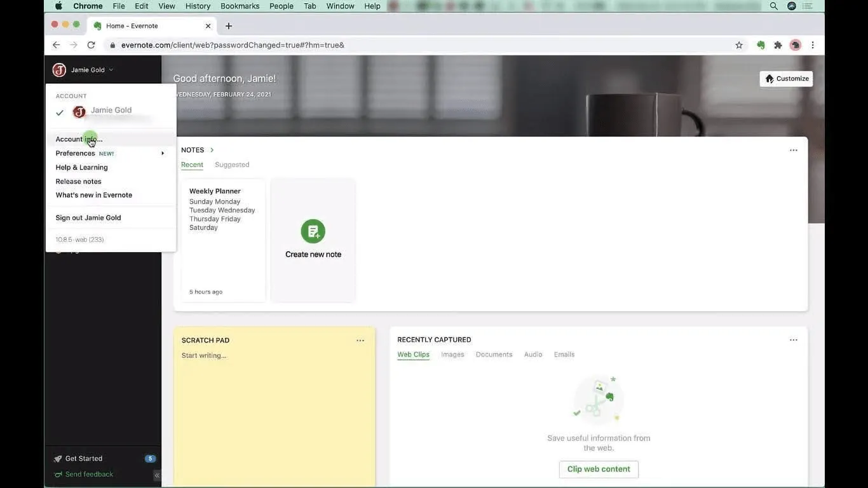Click the version text 10.8.5-web
This screenshot has width=868, height=488.
79,240
